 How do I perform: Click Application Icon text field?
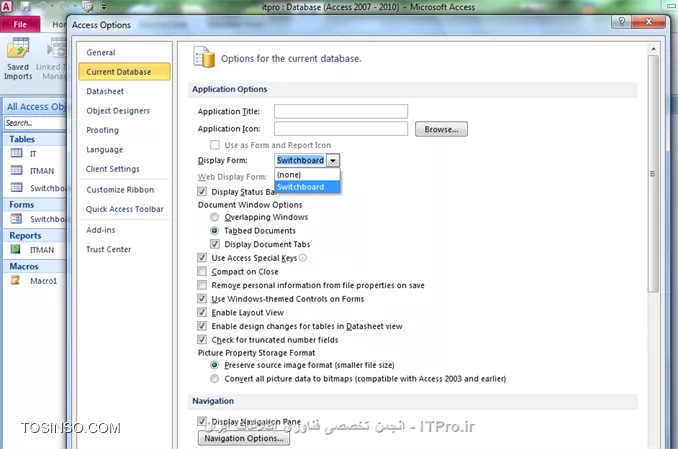pyautogui.click(x=341, y=128)
